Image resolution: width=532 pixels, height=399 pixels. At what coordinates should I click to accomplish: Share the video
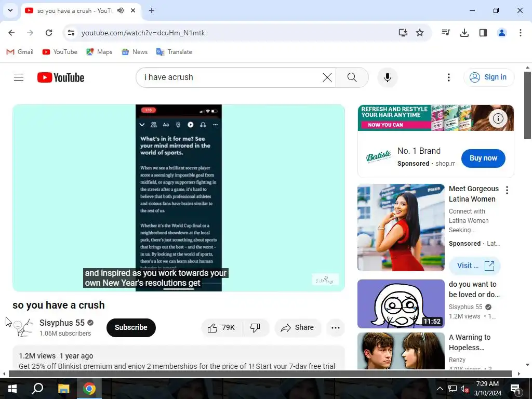pos(298,327)
